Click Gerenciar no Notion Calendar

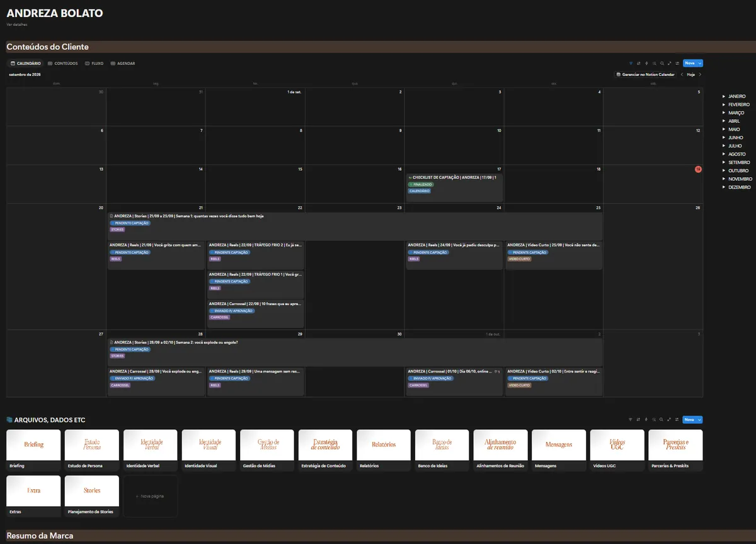(x=646, y=74)
